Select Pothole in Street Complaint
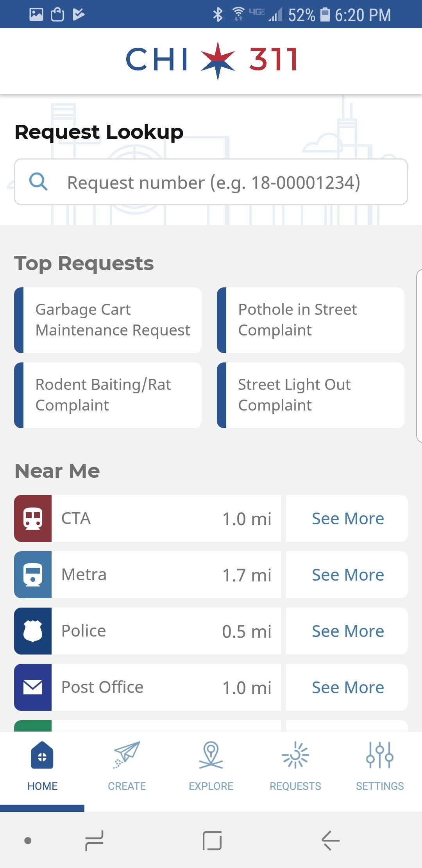This screenshot has height=868, width=422. pos(311,320)
